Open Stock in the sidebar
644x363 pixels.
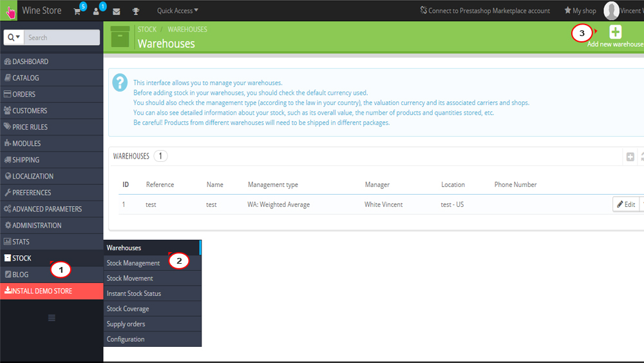point(52,258)
